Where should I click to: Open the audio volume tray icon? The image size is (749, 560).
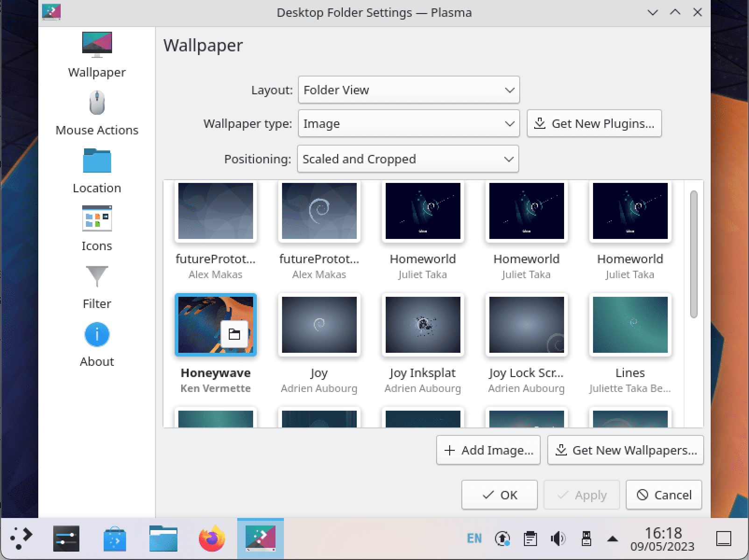558,539
